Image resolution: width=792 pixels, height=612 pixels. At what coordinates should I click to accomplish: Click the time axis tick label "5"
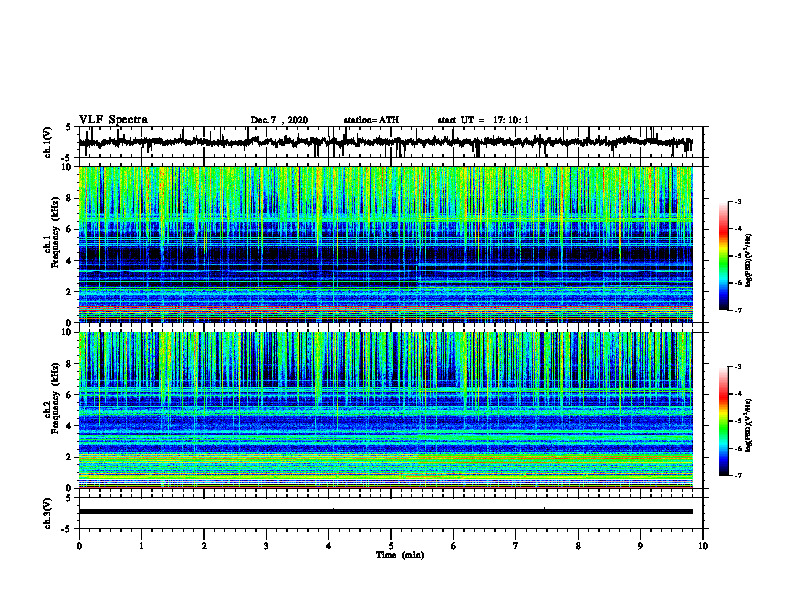391,546
